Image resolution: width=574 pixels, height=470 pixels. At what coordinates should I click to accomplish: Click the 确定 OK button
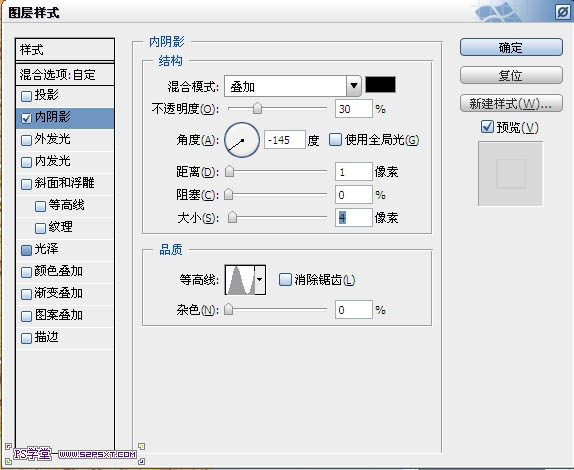tap(511, 47)
